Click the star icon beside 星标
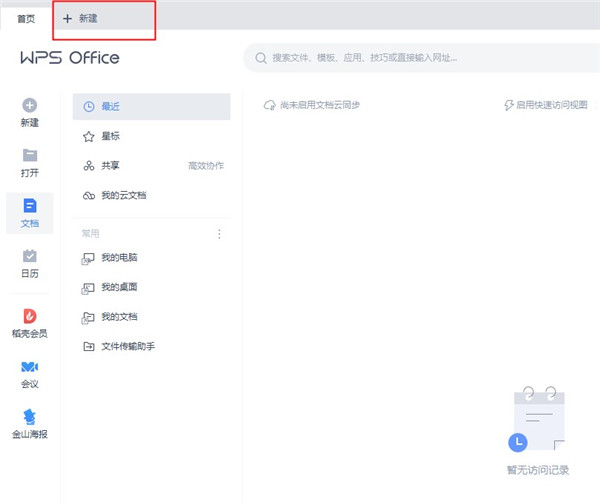Viewport: 600px width, 504px height. (x=89, y=136)
